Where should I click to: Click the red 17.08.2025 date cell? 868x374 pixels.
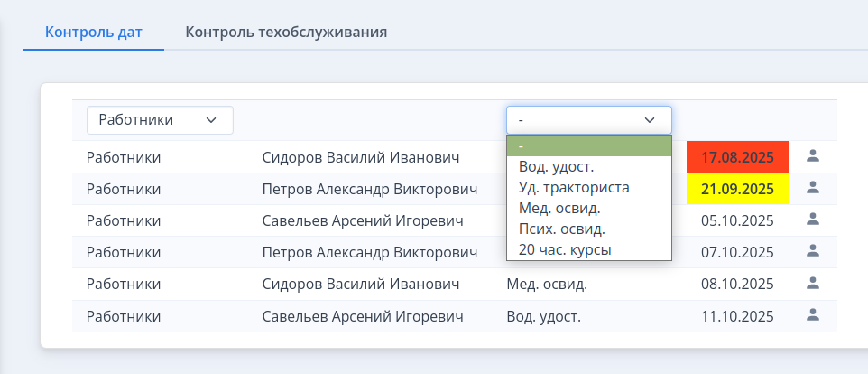coord(737,157)
